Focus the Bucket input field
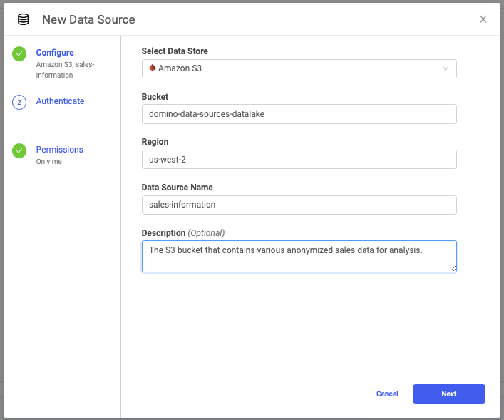The width and height of the screenshot is (504, 420). pyautogui.click(x=299, y=114)
